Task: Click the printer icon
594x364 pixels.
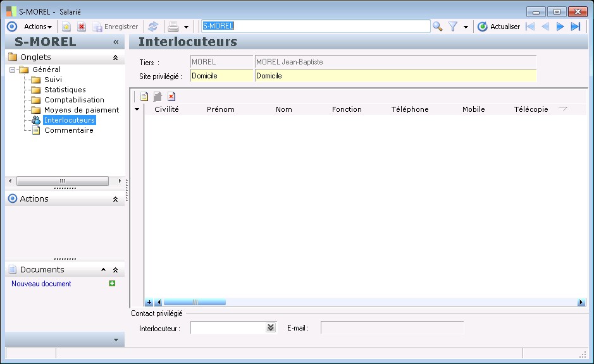Action: tap(173, 27)
